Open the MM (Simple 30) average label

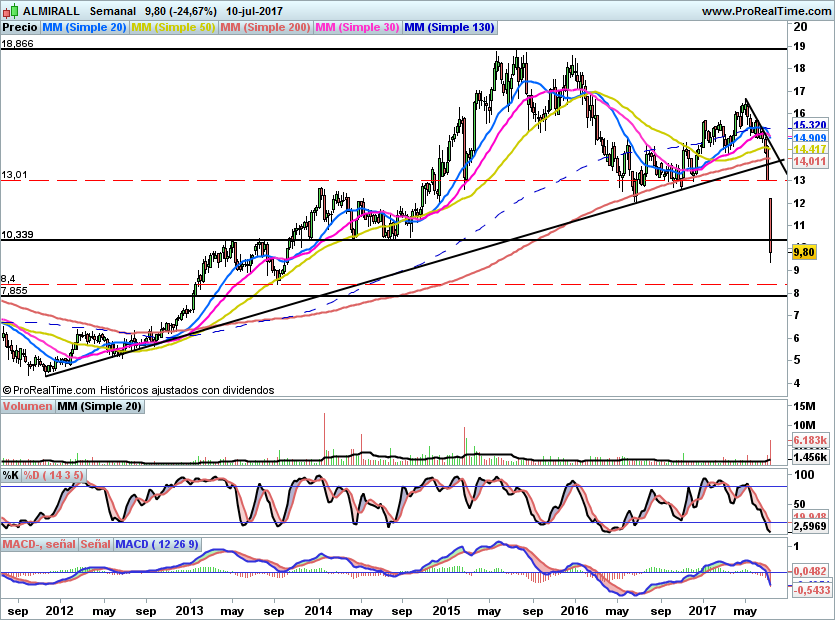[x=357, y=28]
